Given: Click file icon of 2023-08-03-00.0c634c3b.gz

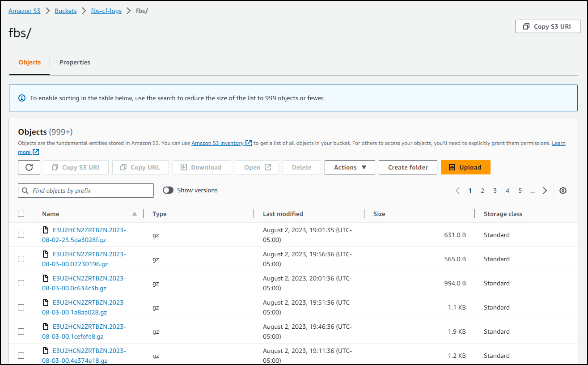Looking at the screenshot, I should (45, 278).
